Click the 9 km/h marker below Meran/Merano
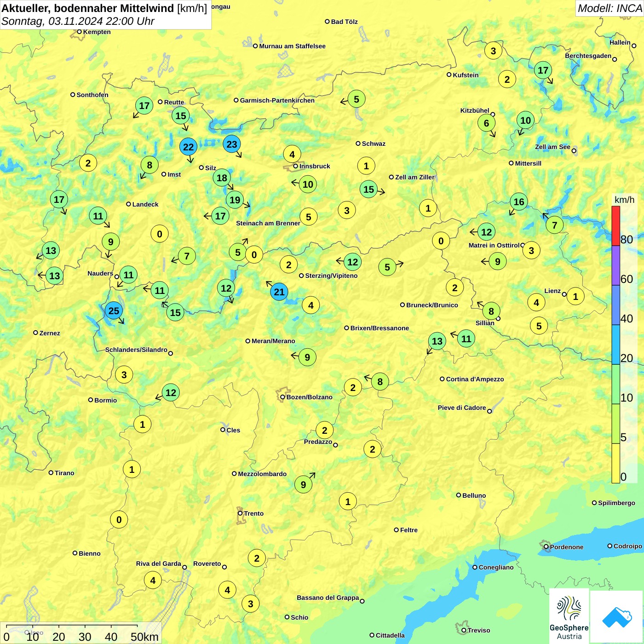The image size is (644, 644). point(307,357)
